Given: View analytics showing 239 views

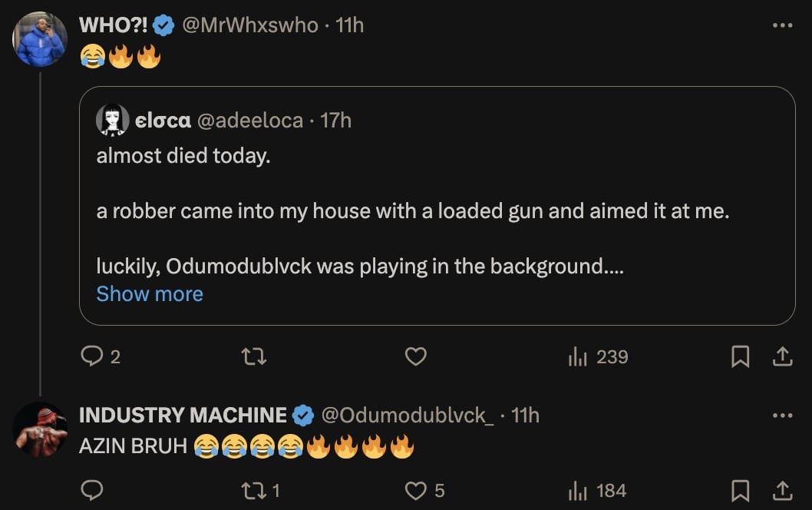Looking at the screenshot, I should 598,356.
